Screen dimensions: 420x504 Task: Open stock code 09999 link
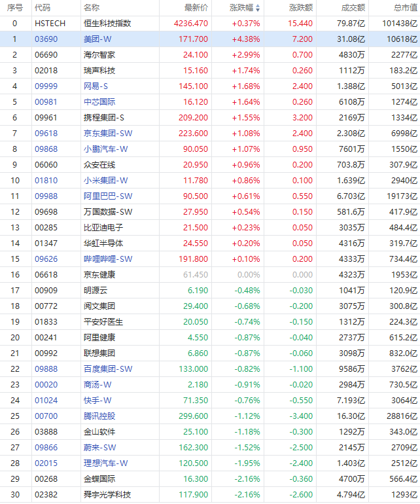point(46,86)
